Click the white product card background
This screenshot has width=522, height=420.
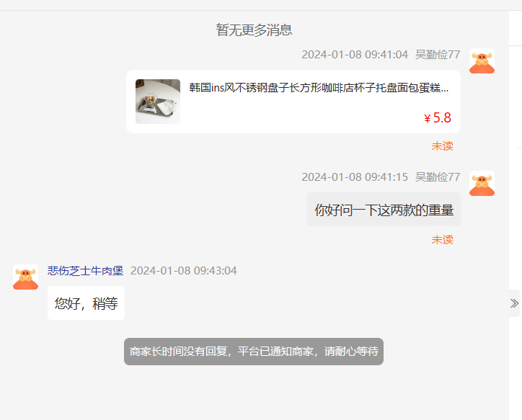[293, 102]
